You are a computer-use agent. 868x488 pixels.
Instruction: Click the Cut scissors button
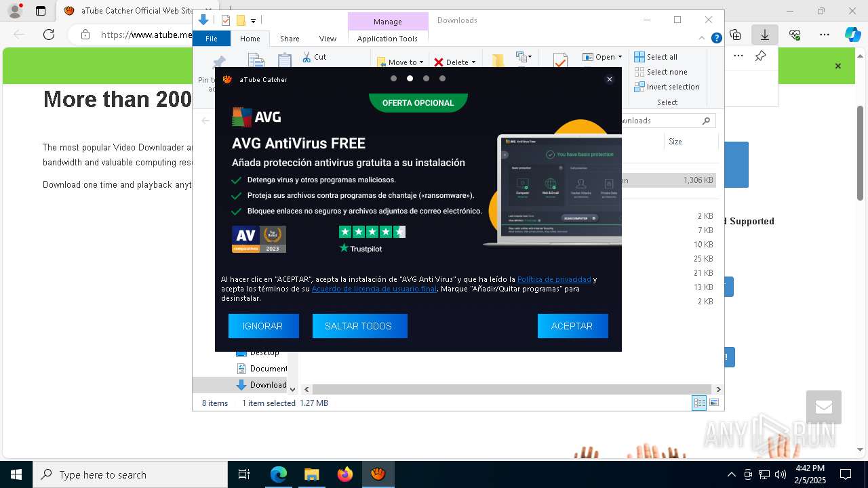click(x=314, y=57)
